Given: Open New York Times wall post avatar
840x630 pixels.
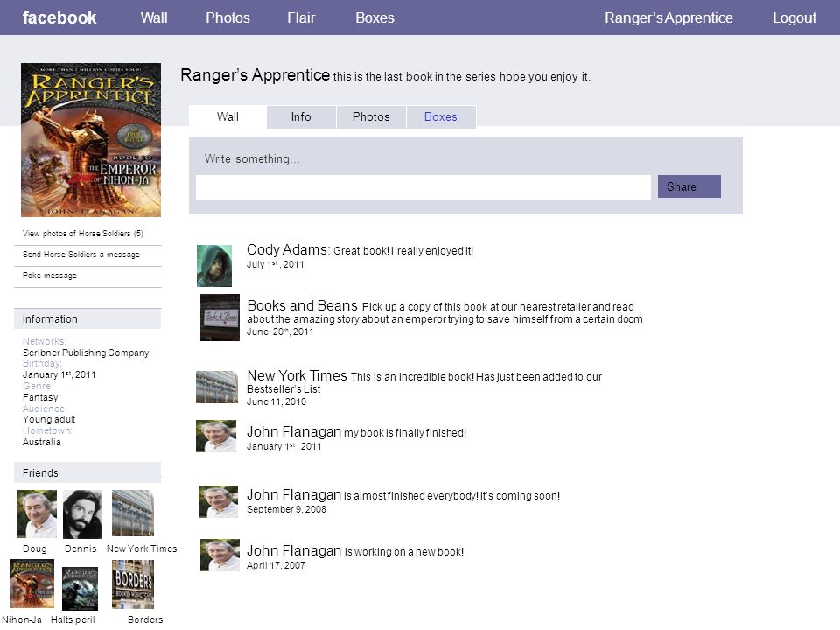Looking at the screenshot, I should click(217, 387).
